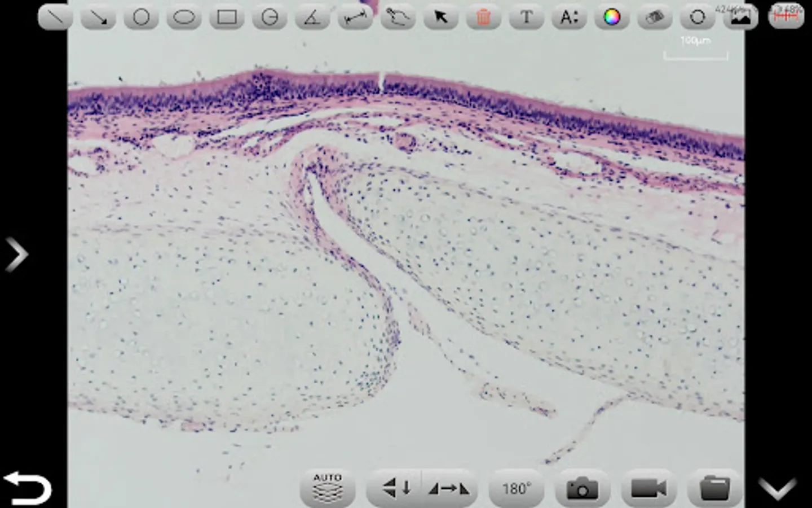Rotate the image 180°
The height and width of the screenshot is (508, 812).
(x=516, y=488)
